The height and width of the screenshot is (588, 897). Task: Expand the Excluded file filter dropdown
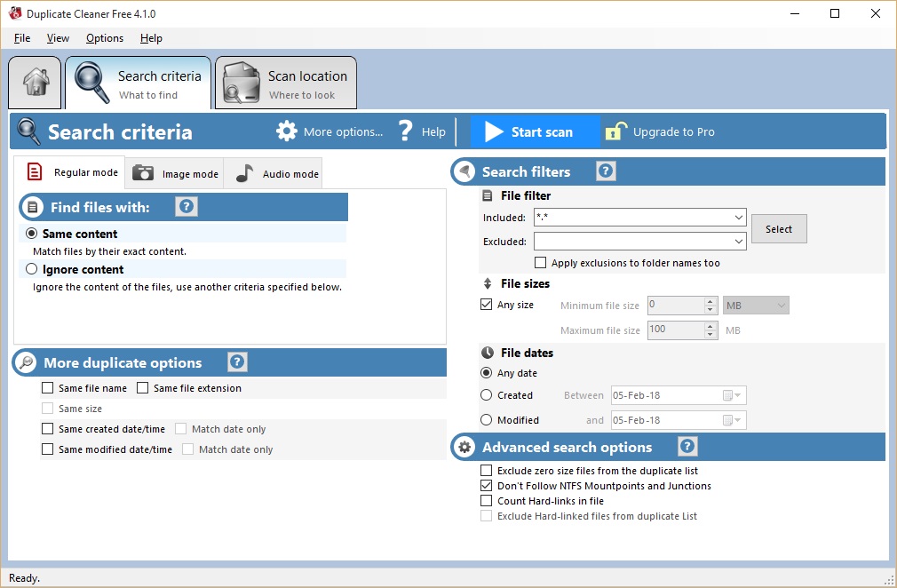739,242
